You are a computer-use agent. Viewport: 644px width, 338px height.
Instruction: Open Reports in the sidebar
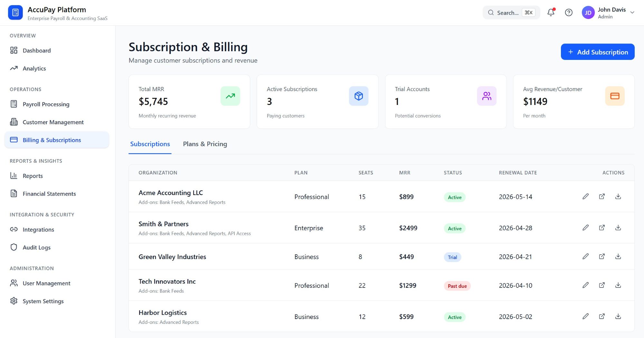tap(57, 176)
